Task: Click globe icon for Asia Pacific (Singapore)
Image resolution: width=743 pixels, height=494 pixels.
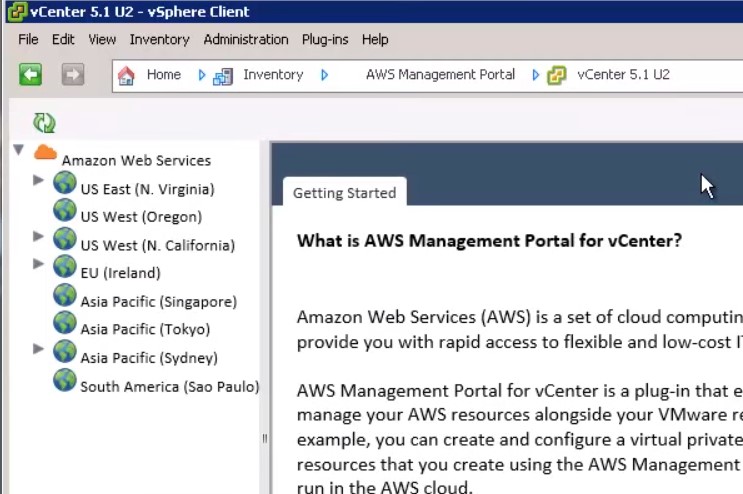Action: [x=64, y=295]
